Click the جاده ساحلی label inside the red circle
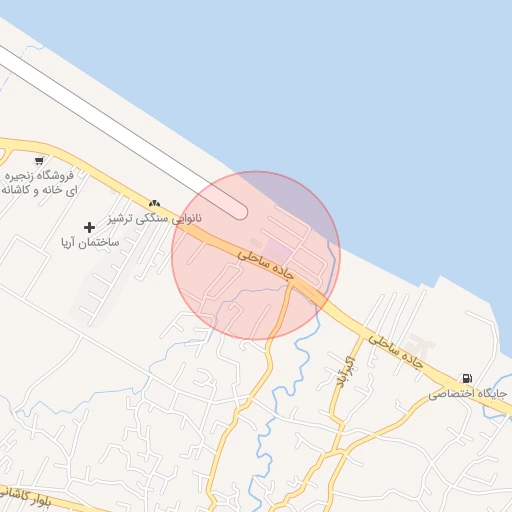Screen dimensions: 512x512 coord(266,265)
